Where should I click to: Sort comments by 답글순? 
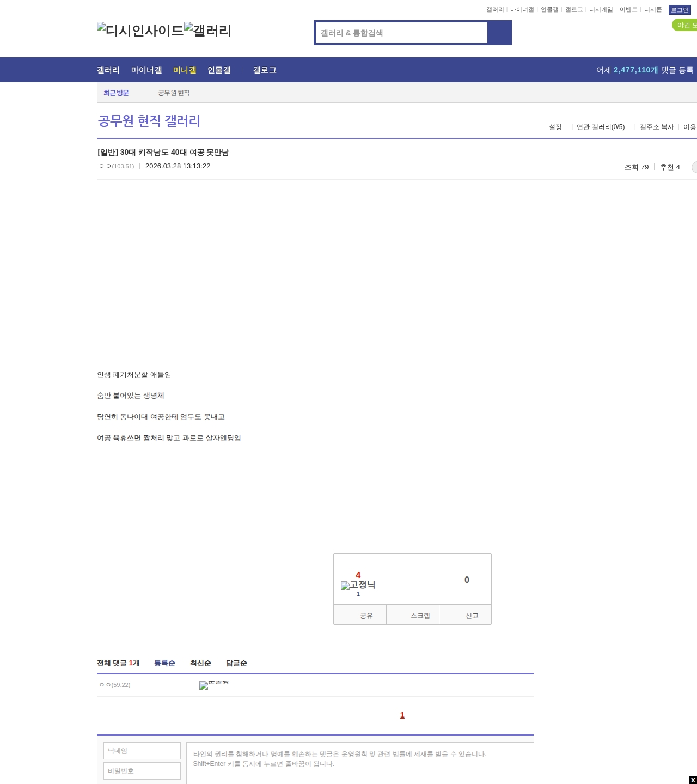[236, 663]
